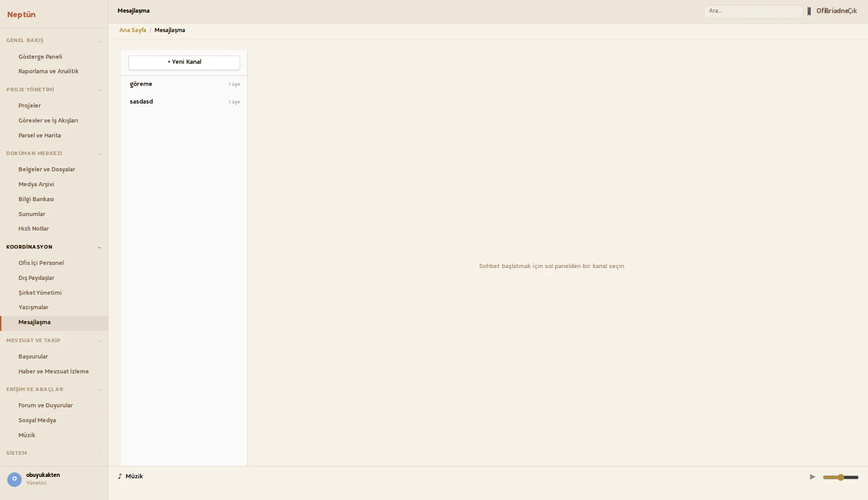The height and width of the screenshot is (500, 868).
Task: Open Müzik in the sidebar
Action: [54, 435]
